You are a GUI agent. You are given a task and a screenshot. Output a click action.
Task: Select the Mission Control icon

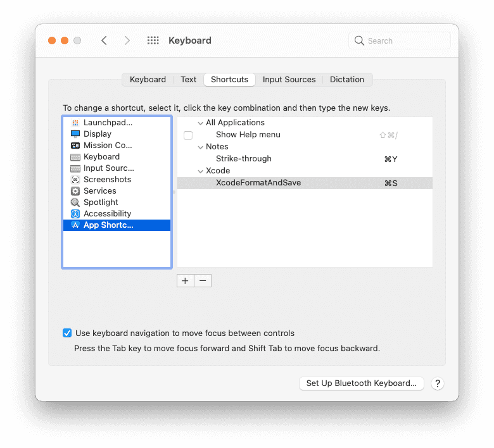pyautogui.click(x=75, y=146)
